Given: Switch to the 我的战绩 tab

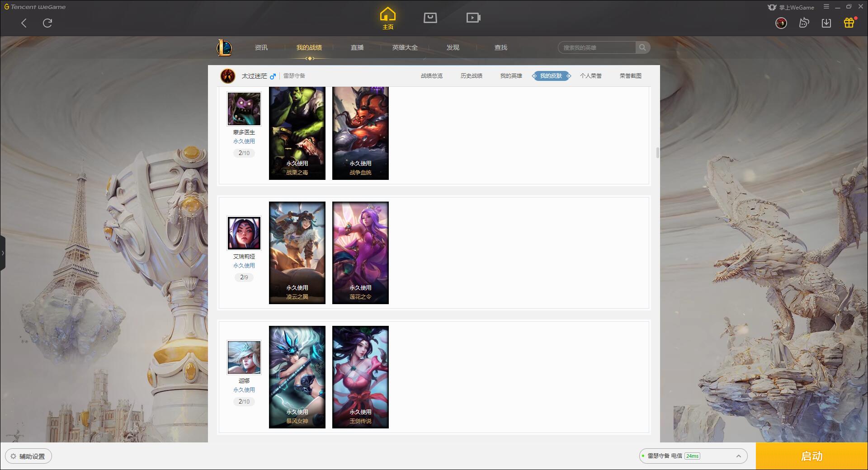Looking at the screenshot, I should [x=309, y=47].
